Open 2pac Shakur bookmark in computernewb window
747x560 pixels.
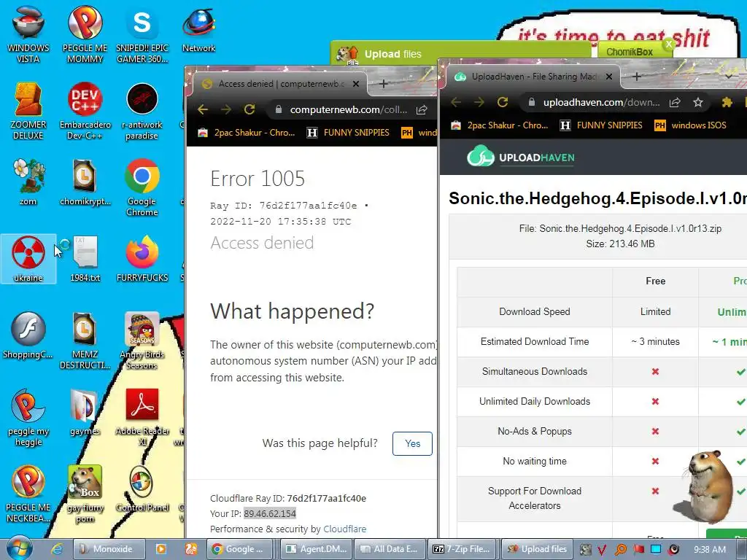tap(247, 133)
